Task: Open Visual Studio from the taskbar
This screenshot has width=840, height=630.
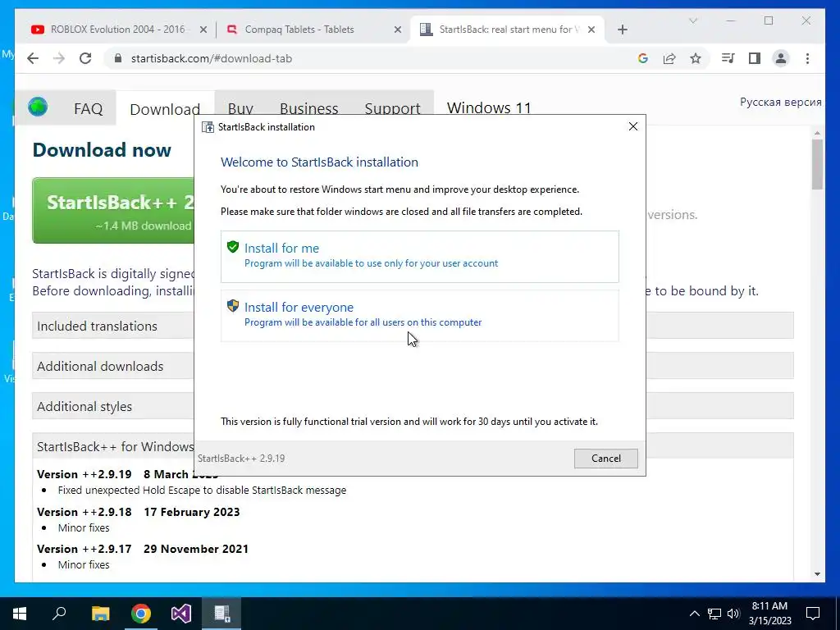Action: click(x=181, y=614)
